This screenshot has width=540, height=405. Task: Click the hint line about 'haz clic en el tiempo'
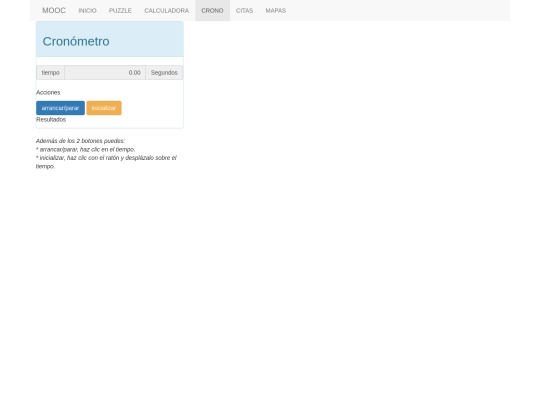coord(85,149)
